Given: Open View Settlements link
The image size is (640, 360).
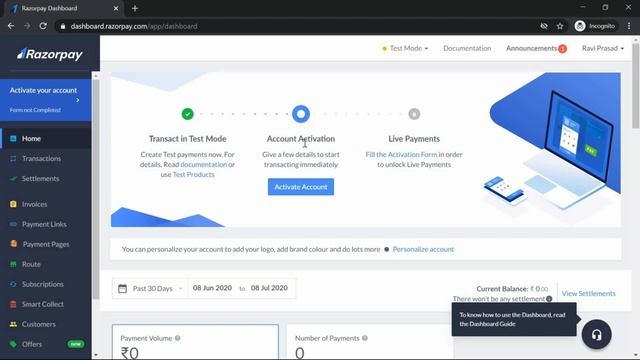Looking at the screenshot, I should (x=588, y=293).
